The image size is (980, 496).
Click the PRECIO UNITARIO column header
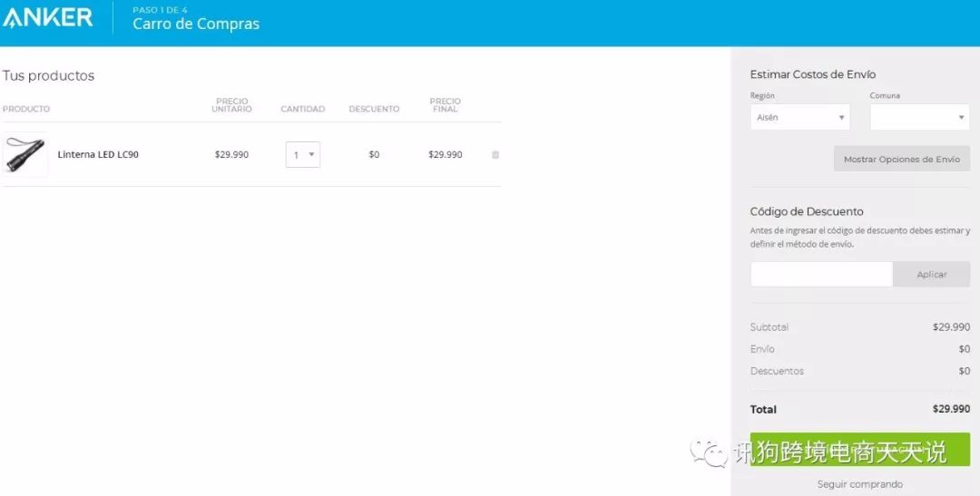pyautogui.click(x=232, y=105)
